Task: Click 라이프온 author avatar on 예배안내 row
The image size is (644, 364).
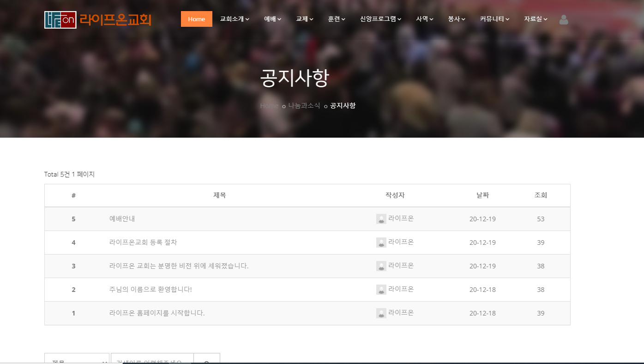Action: point(381,218)
